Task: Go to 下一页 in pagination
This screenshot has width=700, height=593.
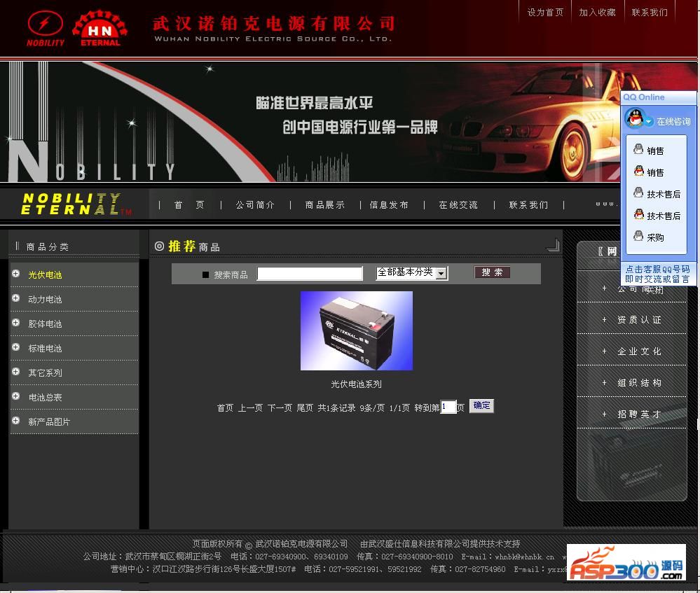Action: point(280,408)
